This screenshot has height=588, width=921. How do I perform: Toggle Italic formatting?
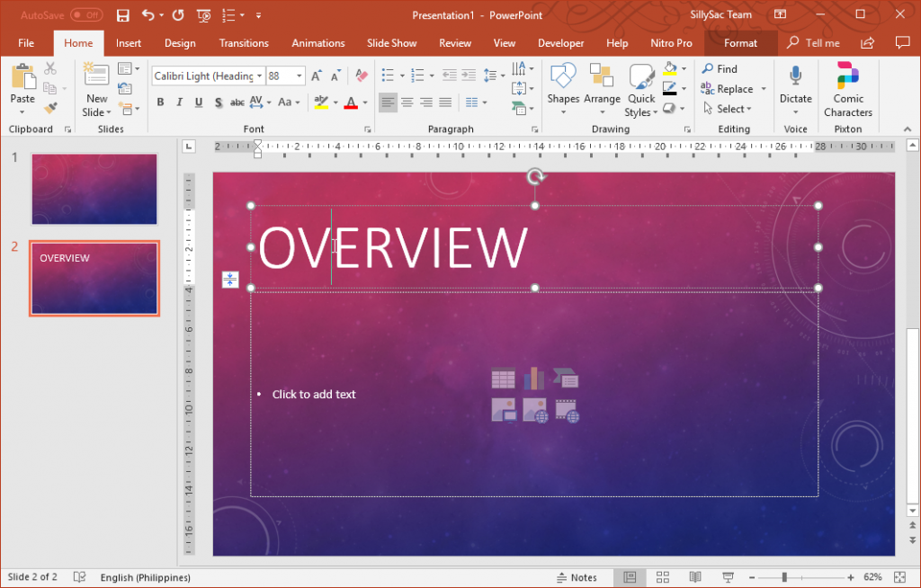pyautogui.click(x=178, y=102)
